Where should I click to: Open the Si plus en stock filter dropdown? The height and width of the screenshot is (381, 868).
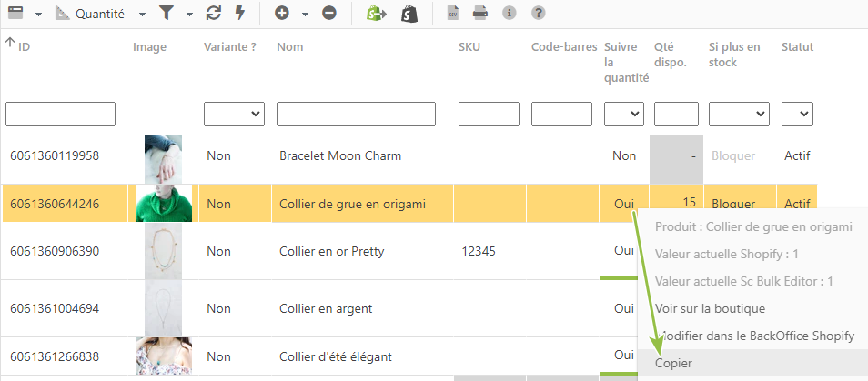click(739, 114)
